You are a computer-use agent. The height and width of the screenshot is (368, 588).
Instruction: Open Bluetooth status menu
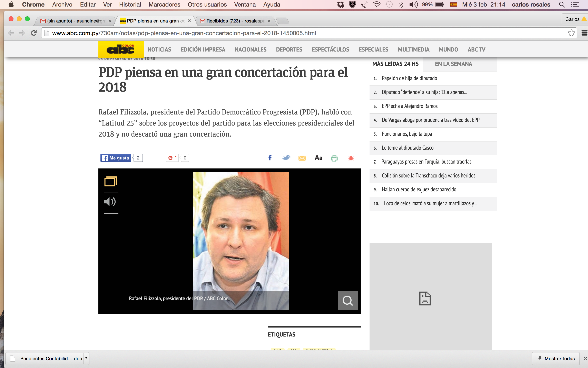click(401, 4)
